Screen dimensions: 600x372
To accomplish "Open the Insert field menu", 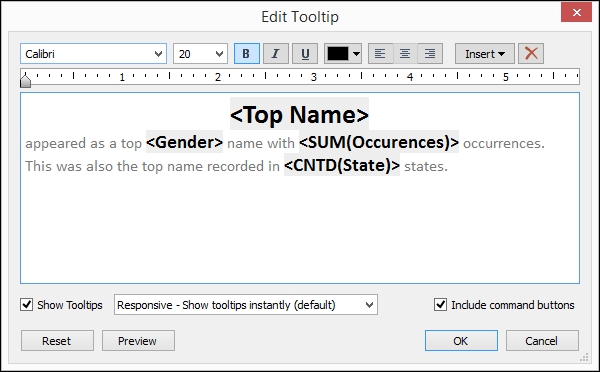I will (x=485, y=54).
